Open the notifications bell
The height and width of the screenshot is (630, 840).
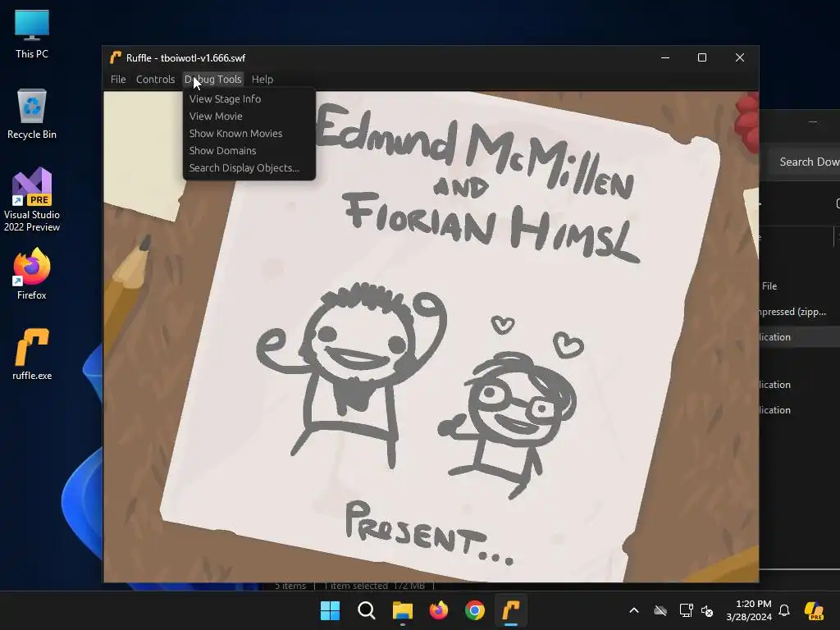point(784,610)
